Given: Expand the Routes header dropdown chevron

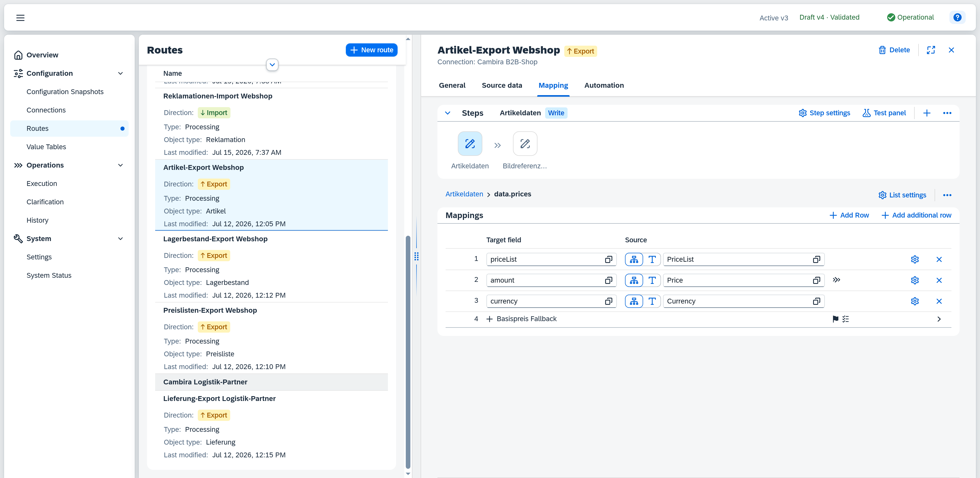Looking at the screenshot, I should (272, 65).
